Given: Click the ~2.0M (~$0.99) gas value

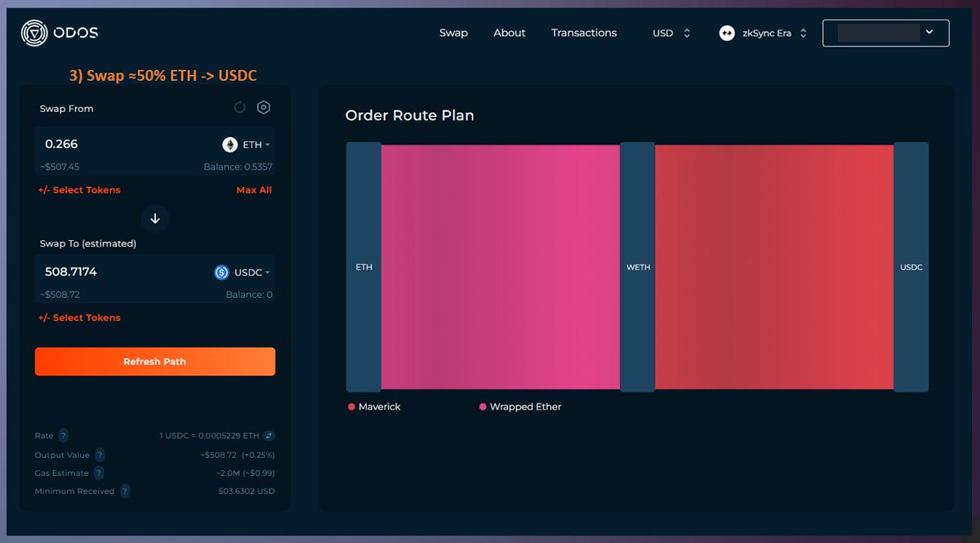Looking at the screenshot, I should [x=245, y=473].
